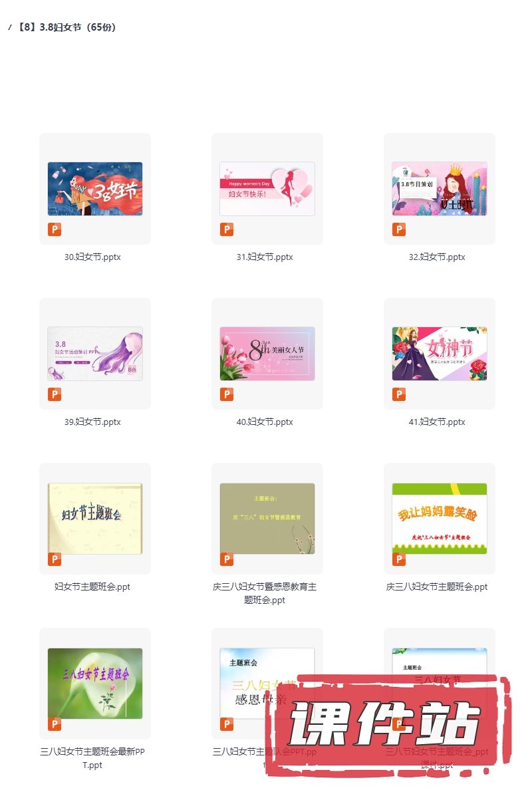Open the 30.妇女节.pptx thumbnail preview

(x=95, y=189)
